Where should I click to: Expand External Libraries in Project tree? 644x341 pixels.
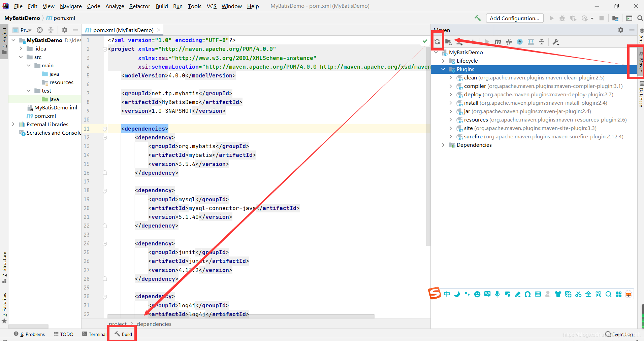coord(13,124)
